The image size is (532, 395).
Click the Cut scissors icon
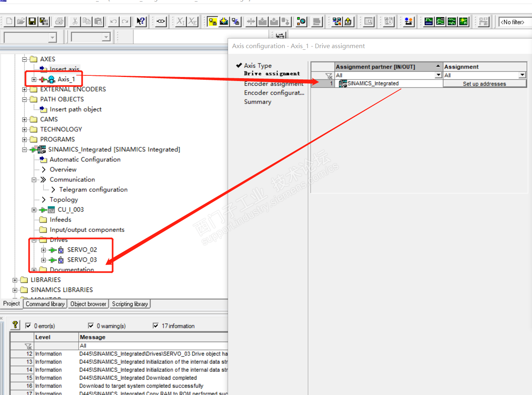pyautogui.click(x=75, y=21)
